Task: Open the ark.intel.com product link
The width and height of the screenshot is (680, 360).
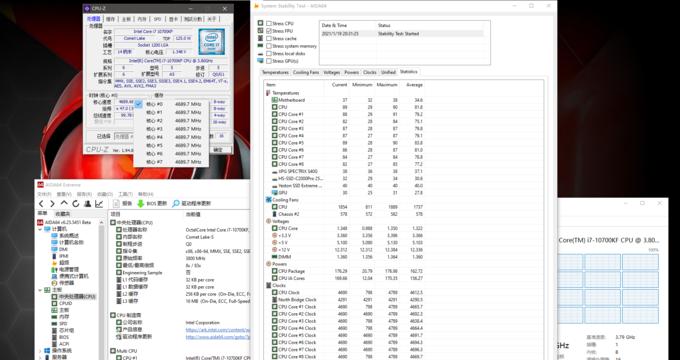Action: coord(218,330)
